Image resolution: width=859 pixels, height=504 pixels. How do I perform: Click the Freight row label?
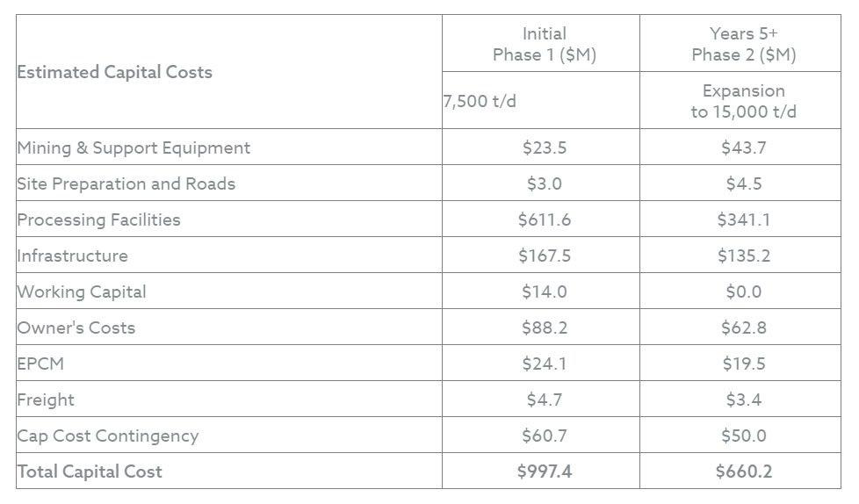pyautogui.click(x=46, y=400)
